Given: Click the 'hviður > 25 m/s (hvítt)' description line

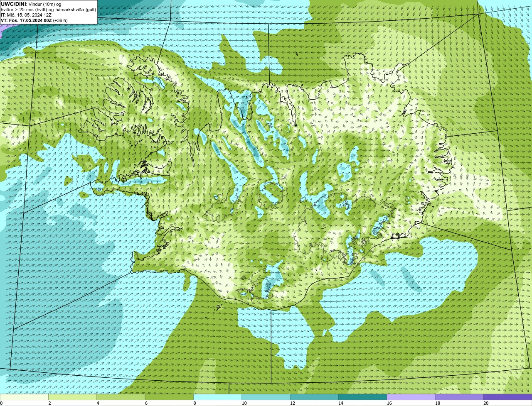Looking at the screenshot, I should 49,10.
